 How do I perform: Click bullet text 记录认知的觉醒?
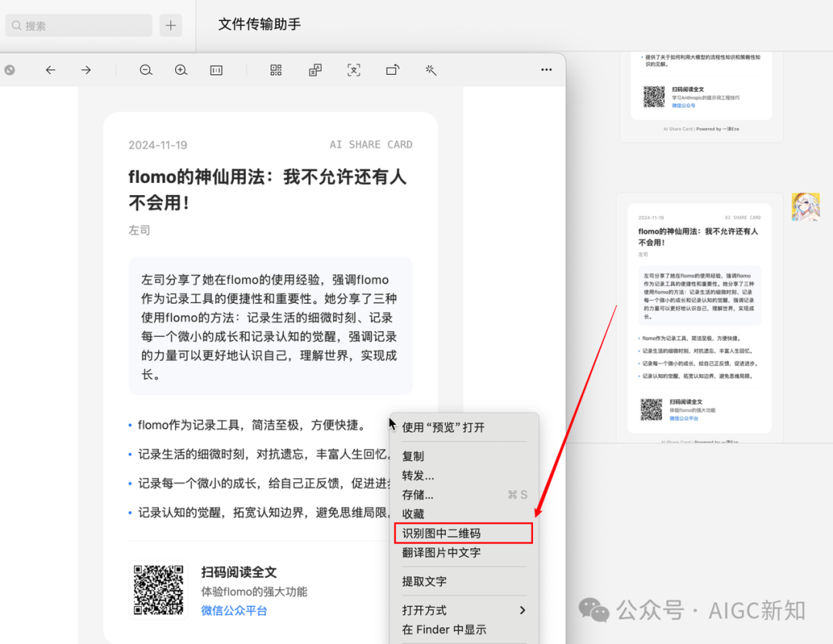264,513
